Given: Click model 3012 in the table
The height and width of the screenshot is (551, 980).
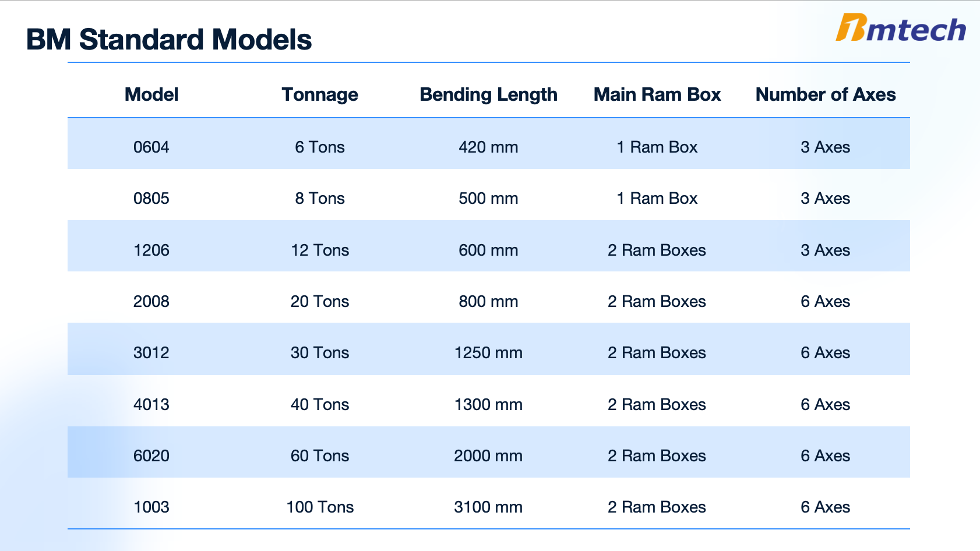Looking at the screenshot, I should (151, 352).
